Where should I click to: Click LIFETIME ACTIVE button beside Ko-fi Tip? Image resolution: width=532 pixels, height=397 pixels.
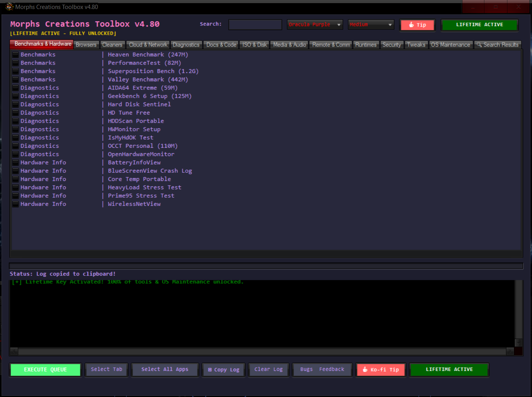click(x=449, y=369)
